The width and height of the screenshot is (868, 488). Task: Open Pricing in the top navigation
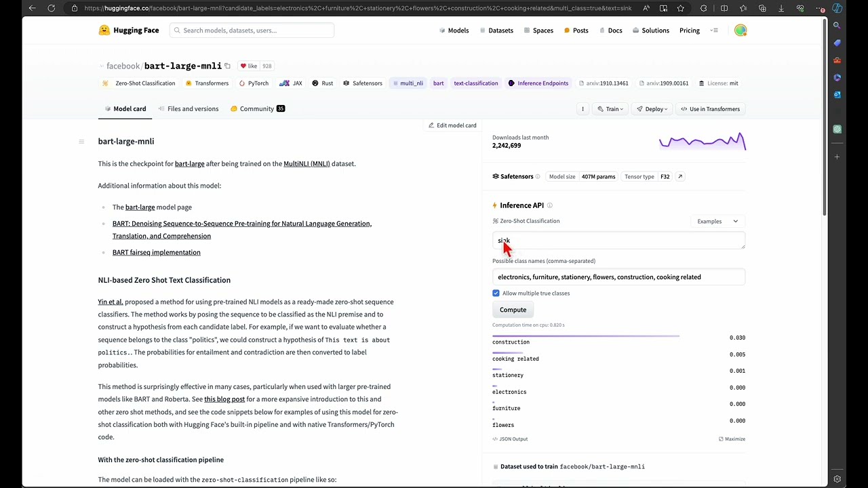(x=690, y=30)
